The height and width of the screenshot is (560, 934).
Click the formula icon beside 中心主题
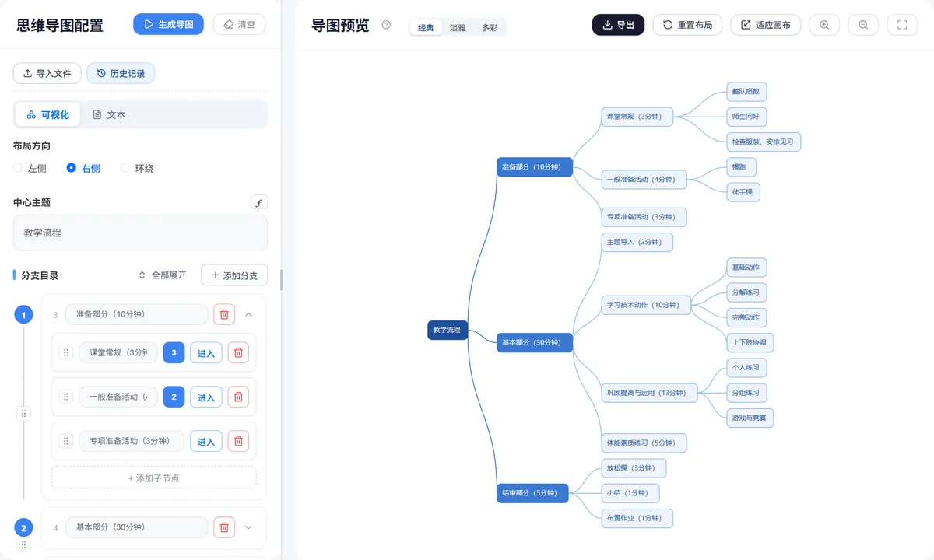tap(259, 202)
